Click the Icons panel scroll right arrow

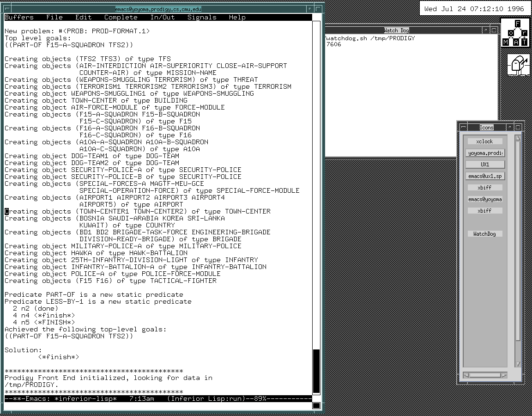503,375
